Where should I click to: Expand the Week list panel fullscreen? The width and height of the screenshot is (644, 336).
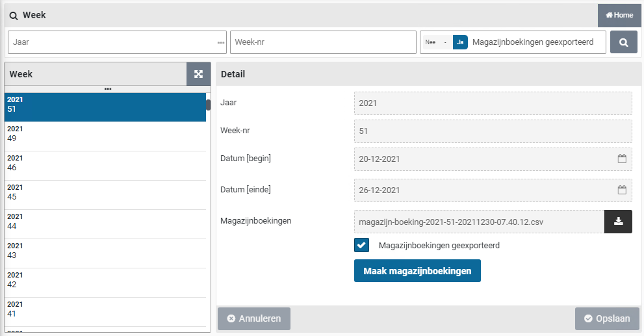click(x=199, y=74)
